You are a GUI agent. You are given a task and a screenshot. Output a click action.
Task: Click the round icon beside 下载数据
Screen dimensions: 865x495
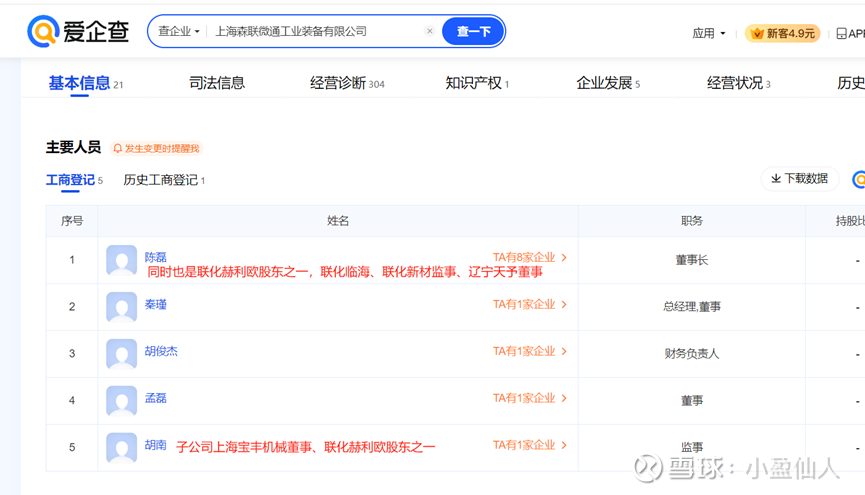pos(858,179)
